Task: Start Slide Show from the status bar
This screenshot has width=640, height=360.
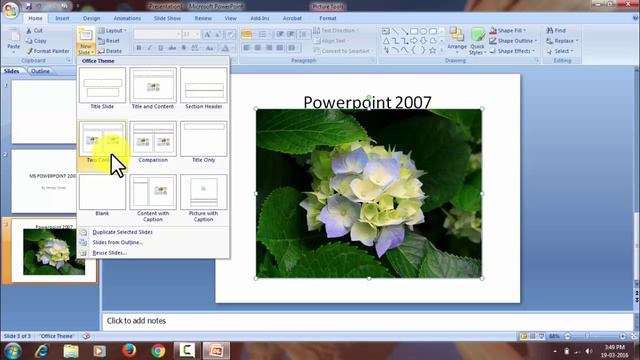Action: pos(541,336)
